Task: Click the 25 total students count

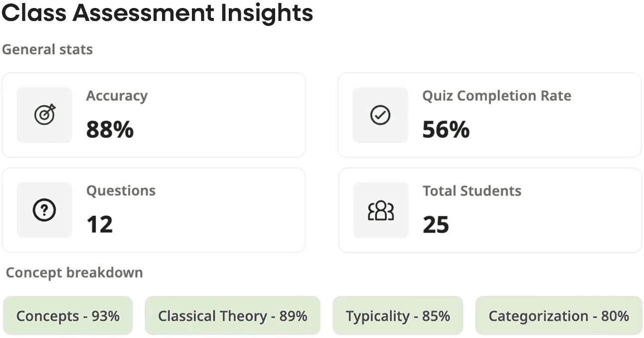Action: point(436,224)
